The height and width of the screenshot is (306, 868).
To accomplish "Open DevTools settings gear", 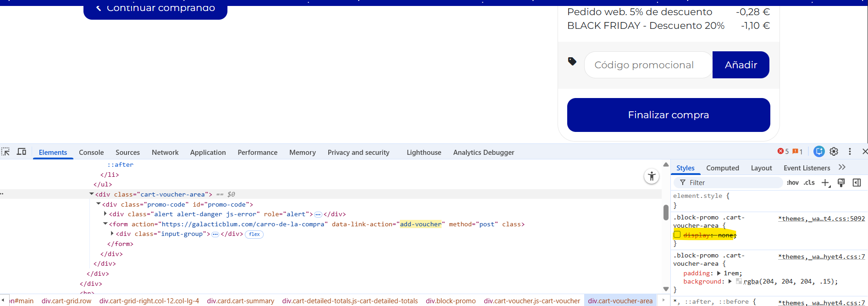I will tap(834, 152).
